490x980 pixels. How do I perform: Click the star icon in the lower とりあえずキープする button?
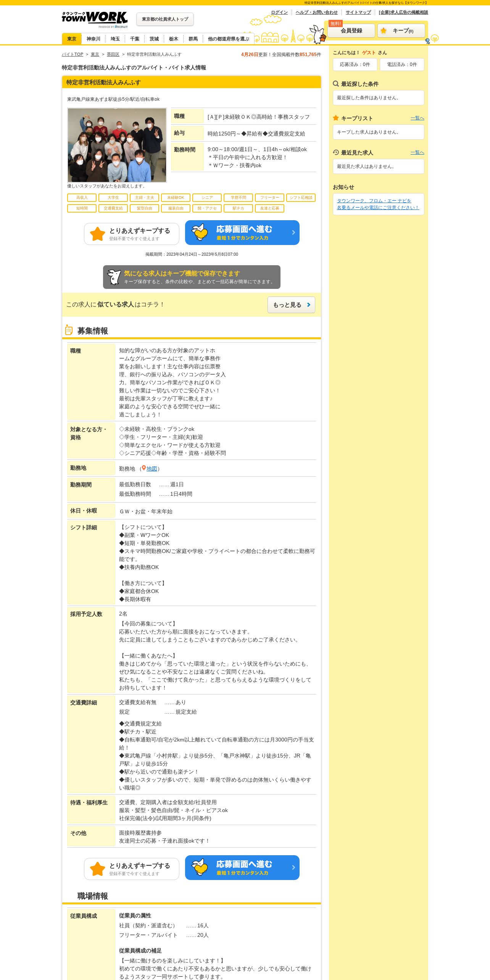[x=98, y=869]
